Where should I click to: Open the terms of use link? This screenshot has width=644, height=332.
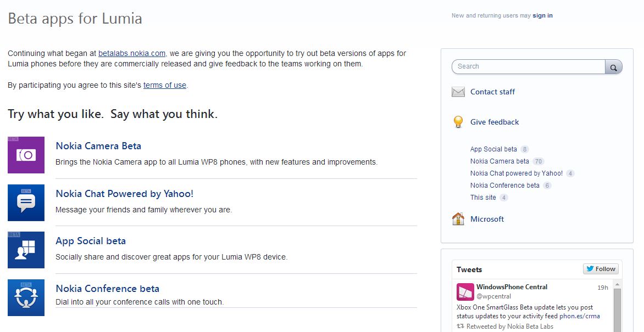(165, 85)
